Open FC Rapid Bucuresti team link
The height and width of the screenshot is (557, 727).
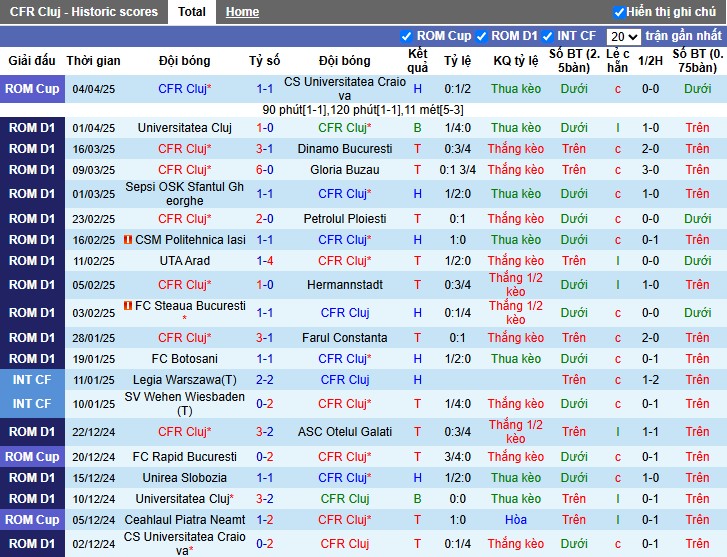[x=185, y=456]
